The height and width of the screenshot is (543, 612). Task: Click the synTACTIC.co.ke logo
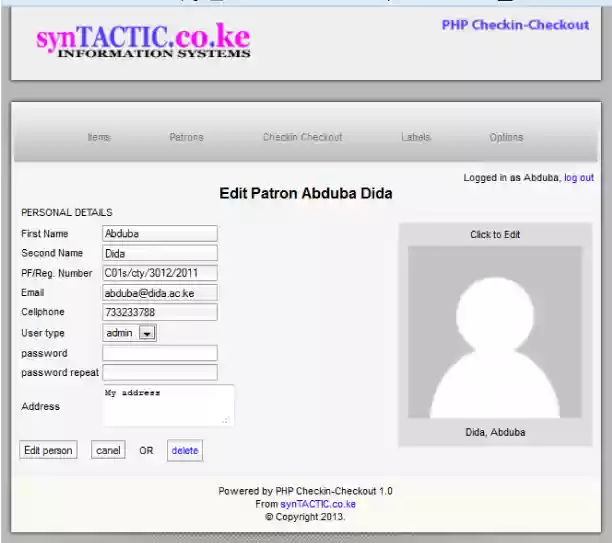143,40
